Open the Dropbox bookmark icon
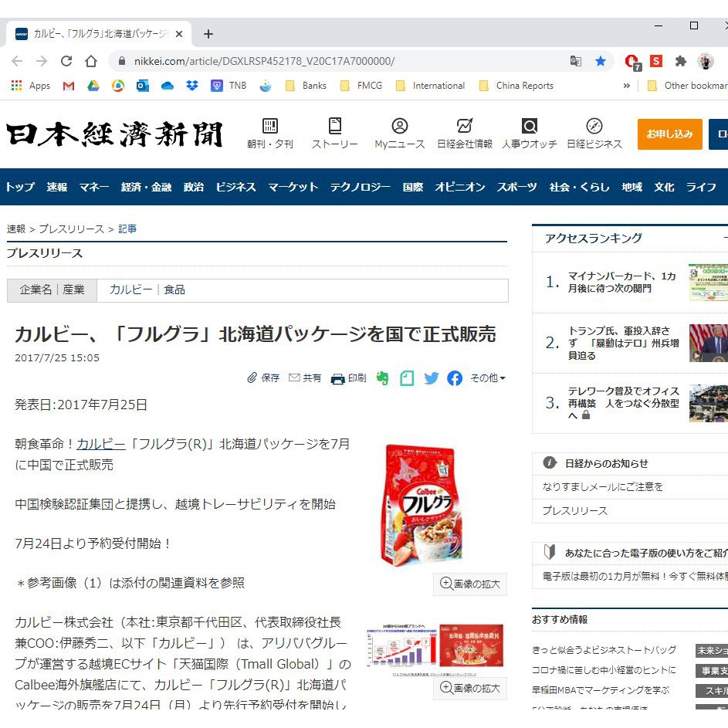The width and height of the screenshot is (728, 728). [191, 86]
